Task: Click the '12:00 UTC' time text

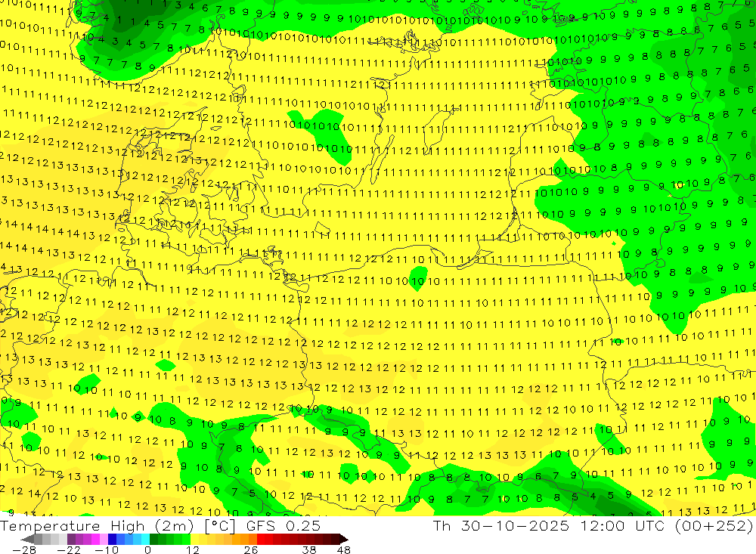Action: click(622, 525)
